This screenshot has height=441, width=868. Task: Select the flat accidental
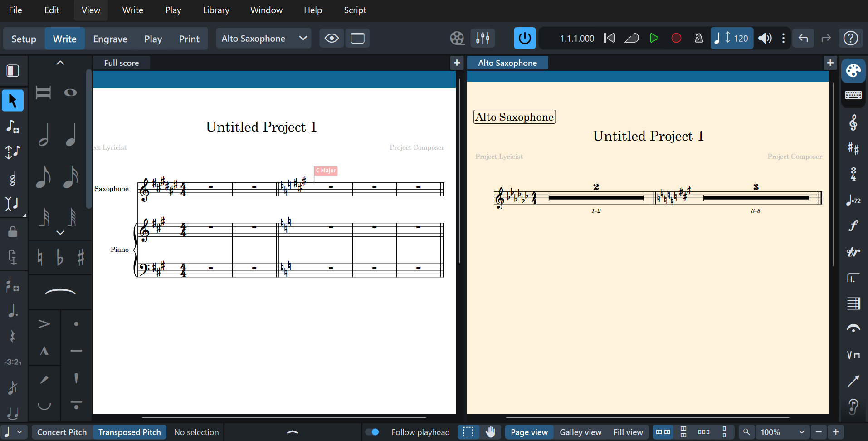[60, 258]
